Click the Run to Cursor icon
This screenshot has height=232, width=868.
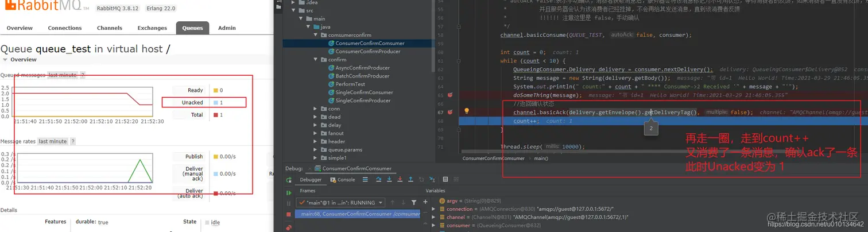(x=432, y=179)
